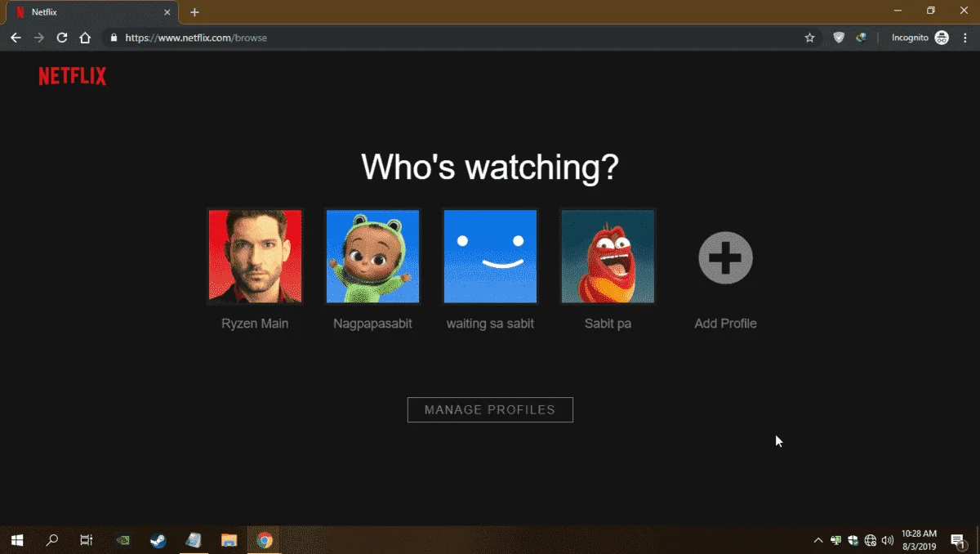This screenshot has height=554, width=980.
Task: Open the browser home page icon
Action: click(85, 38)
